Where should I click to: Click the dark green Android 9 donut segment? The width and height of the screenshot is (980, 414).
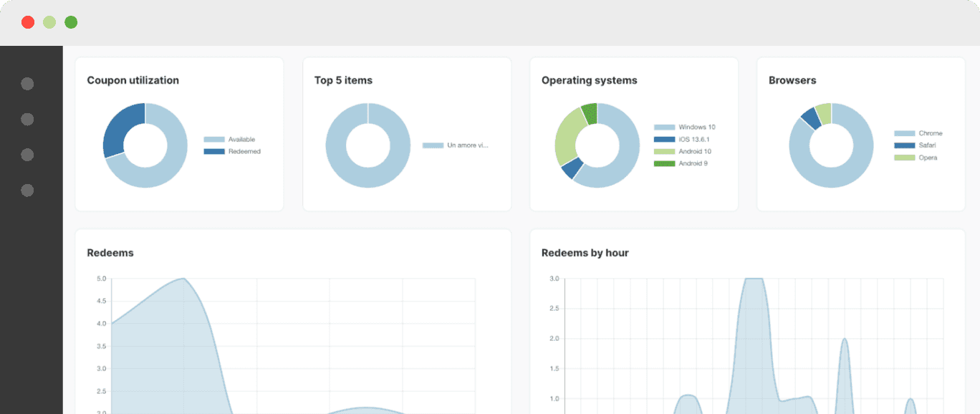tap(590, 113)
